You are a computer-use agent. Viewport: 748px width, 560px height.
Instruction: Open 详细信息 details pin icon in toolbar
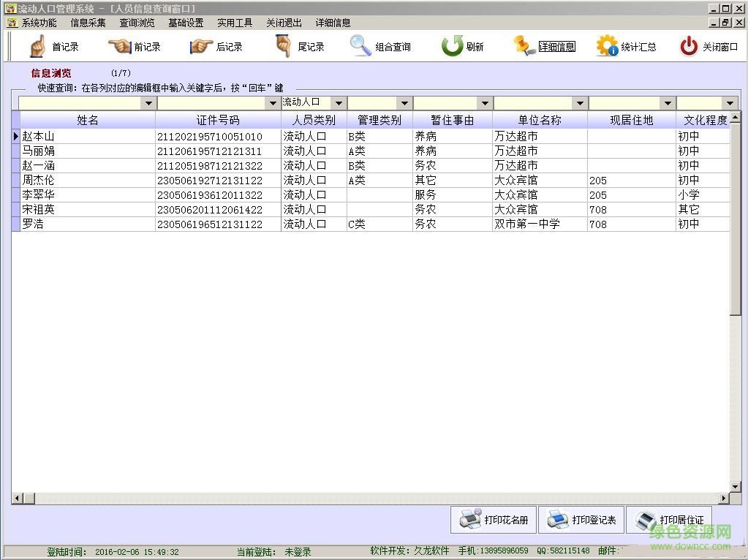tap(524, 46)
